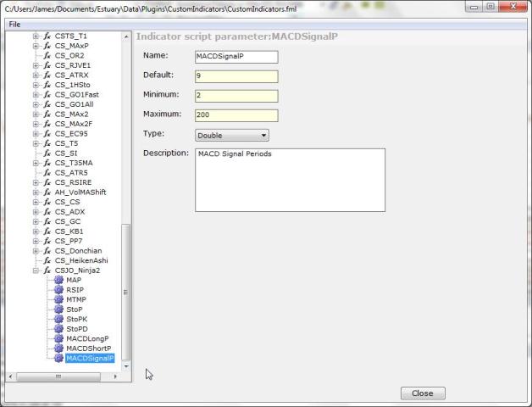Viewport: 532px width, 407px height.
Task: Click the gear icon beside RSIP parameter
Action: (x=58, y=290)
